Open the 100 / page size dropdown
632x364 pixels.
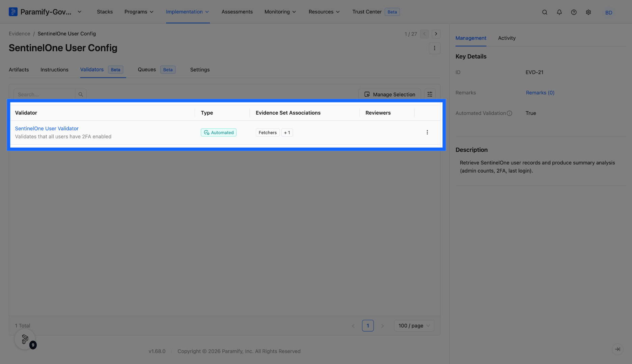pyautogui.click(x=414, y=326)
